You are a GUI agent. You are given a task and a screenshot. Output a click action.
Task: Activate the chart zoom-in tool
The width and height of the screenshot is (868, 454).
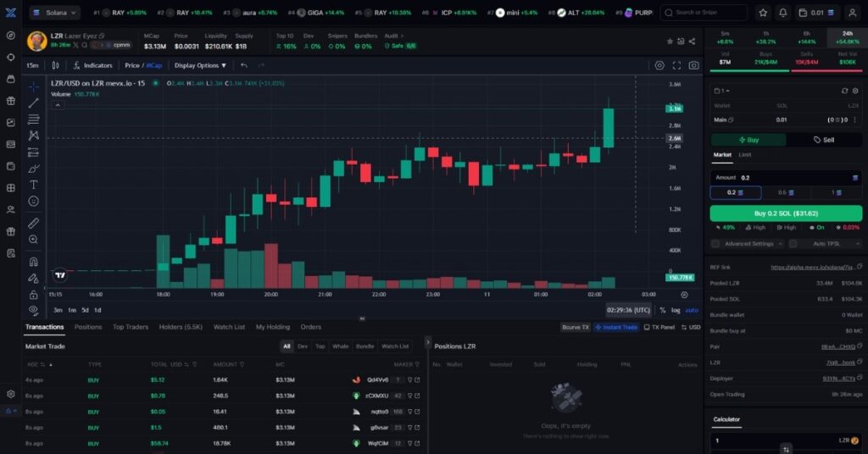(34, 240)
